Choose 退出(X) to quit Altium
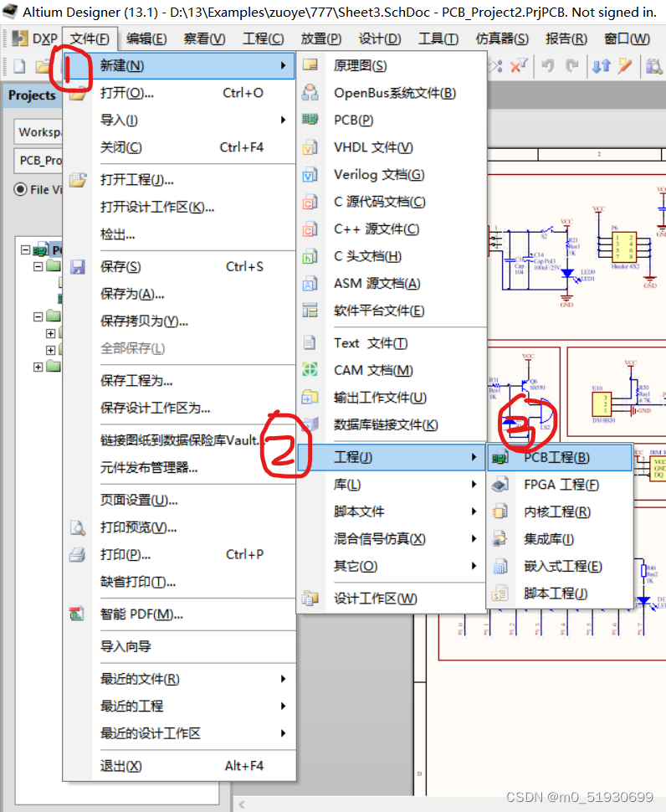This screenshot has width=666, height=812. pyautogui.click(x=179, y=766)
